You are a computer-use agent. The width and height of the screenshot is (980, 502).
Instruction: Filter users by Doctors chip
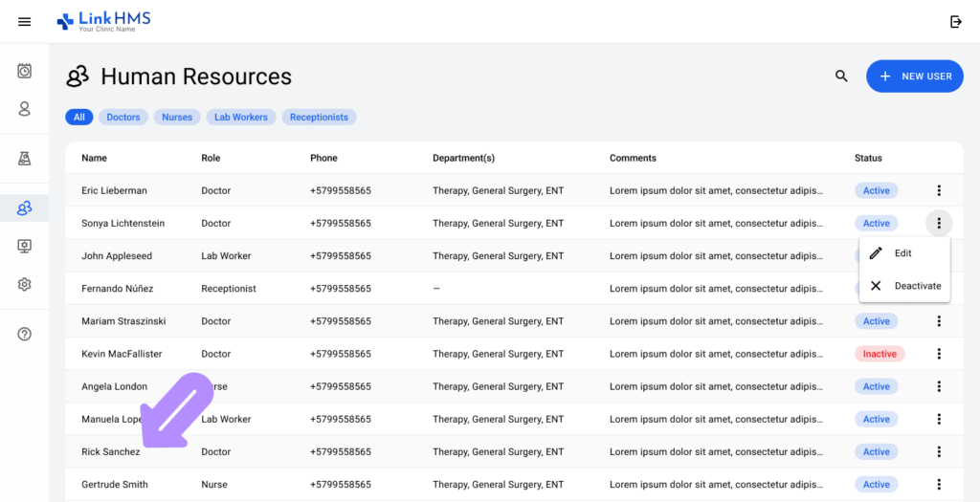pos(123,117)
